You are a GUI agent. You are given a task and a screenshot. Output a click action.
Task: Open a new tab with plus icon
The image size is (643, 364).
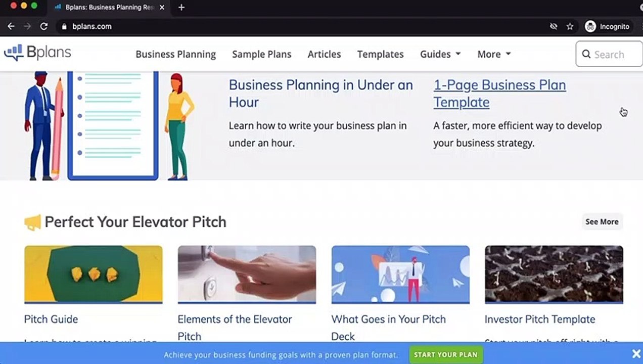pos(181,7)
